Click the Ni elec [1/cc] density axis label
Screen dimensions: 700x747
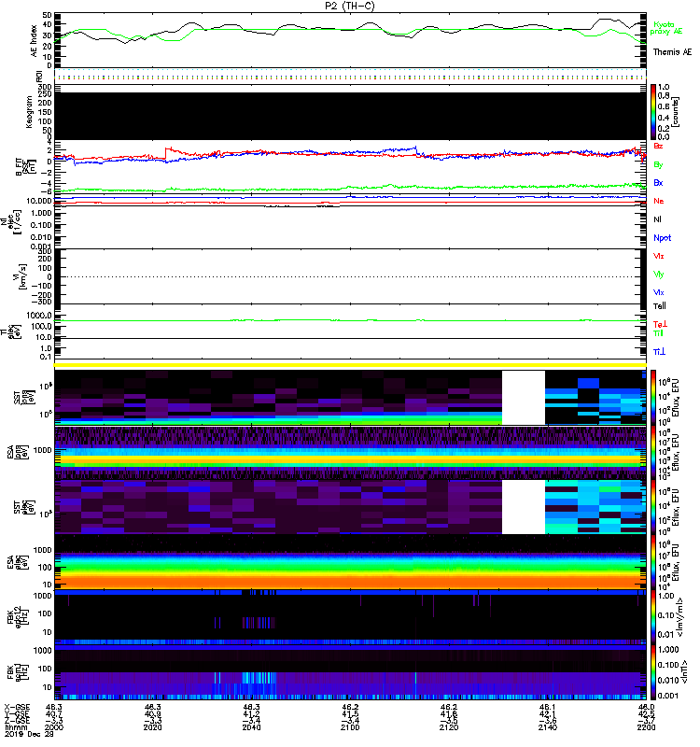[x=11, y=222]
